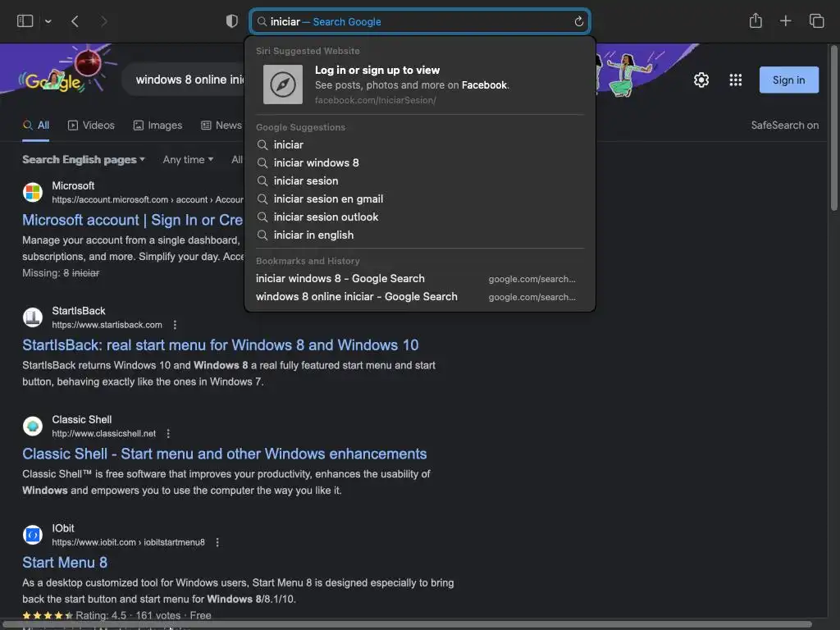The height and width of the screenshot is (630, 840).
Task: Go back with the back arrow
Action: pyautogui.click(x=75, y=21)
